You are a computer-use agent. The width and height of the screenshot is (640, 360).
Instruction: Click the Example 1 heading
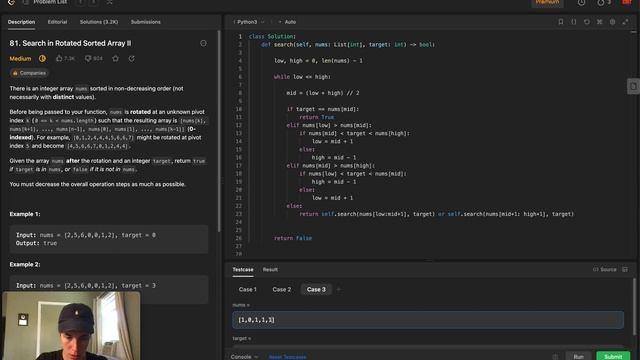25,214
